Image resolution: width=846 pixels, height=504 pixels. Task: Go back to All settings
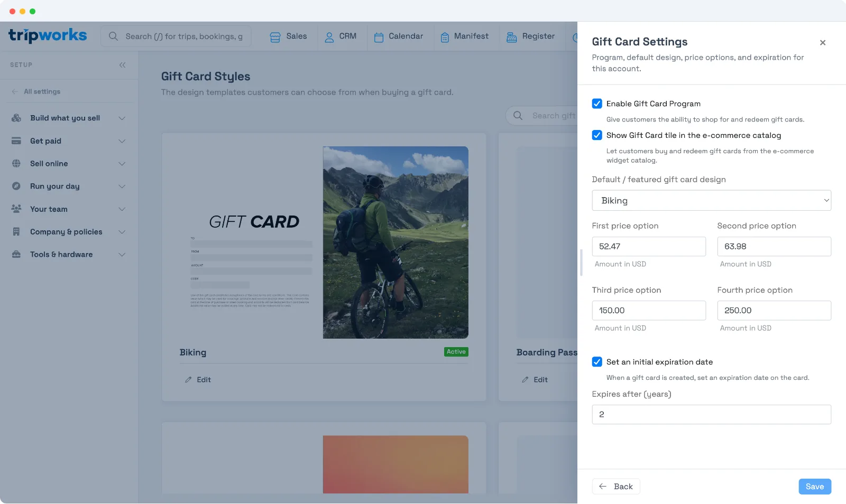(36, 91)
